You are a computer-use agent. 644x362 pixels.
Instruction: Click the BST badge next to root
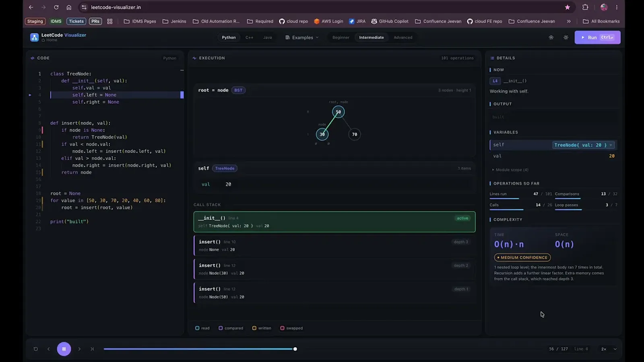(x=238, y=90)
